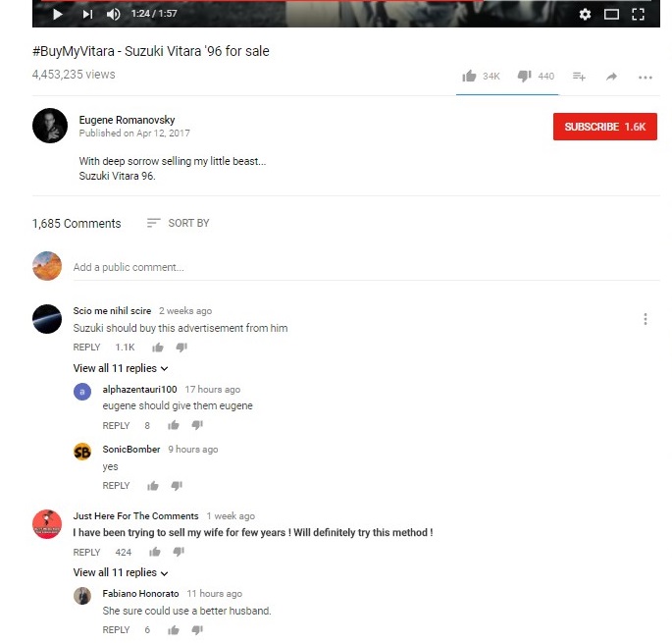Share the video arrow icon
Image resolution: width=672 pixels, height=643 pixels.
(611, 77)
